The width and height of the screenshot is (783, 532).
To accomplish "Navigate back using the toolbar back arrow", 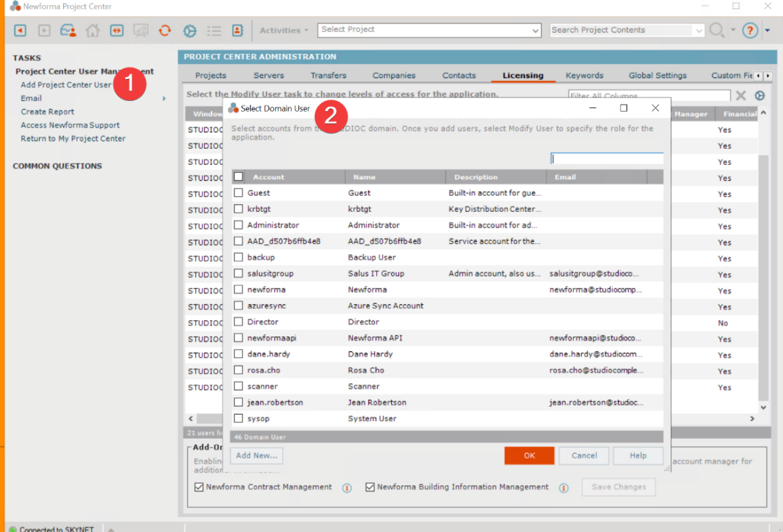I will (x=19, y=31).
